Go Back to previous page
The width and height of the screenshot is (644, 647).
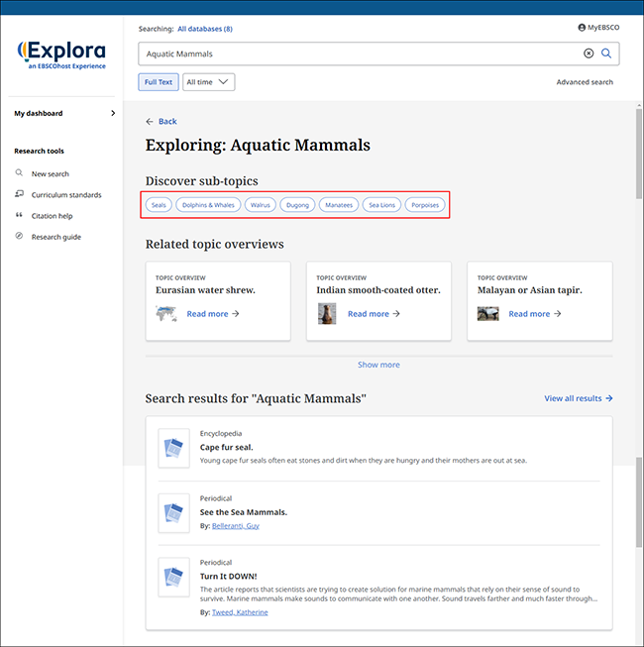click(x=167, y=121)
